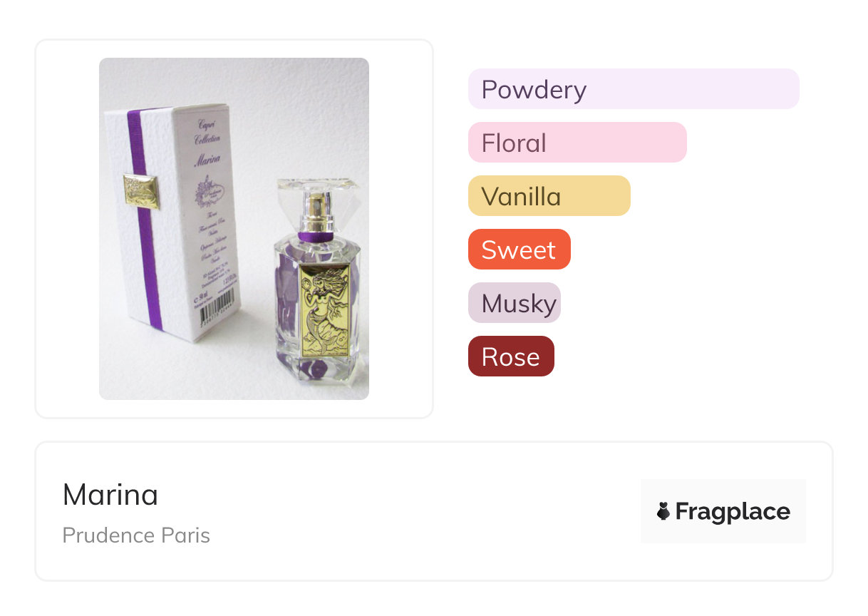Click the purple ribbon around bottle neck
This screenshot has width=868, height=616.
pos(315,236)
